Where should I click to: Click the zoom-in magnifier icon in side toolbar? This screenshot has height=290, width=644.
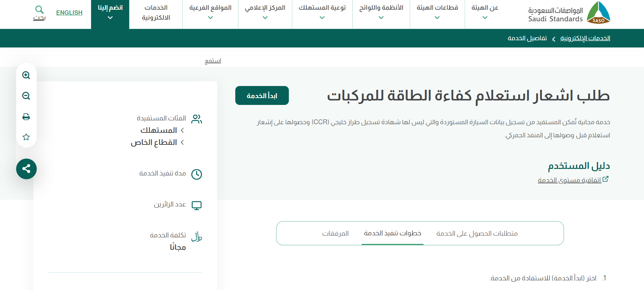tap(26, 75)
